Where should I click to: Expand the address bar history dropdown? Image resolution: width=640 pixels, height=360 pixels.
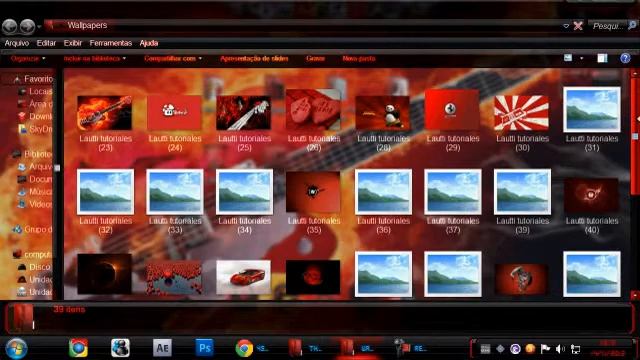[566, 26]
